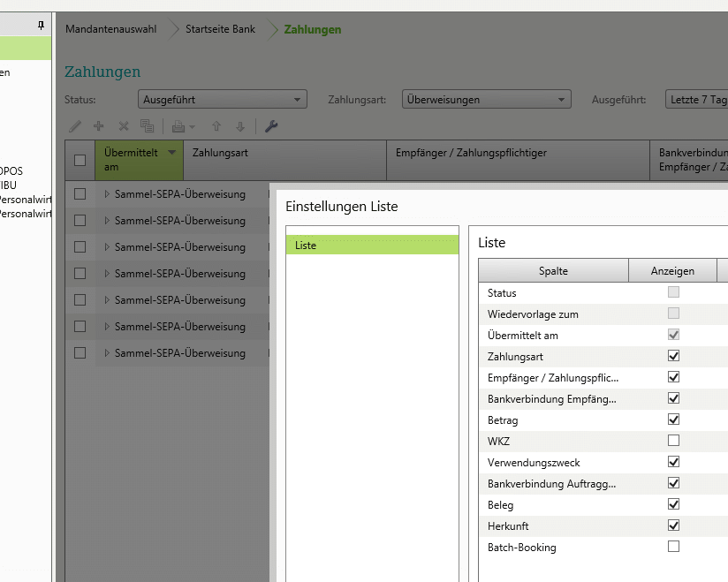728x582 pixels.
Task: Toggle the Wiedervorlage zum Anzeigen checkbox
Action: tap(674, 314)
